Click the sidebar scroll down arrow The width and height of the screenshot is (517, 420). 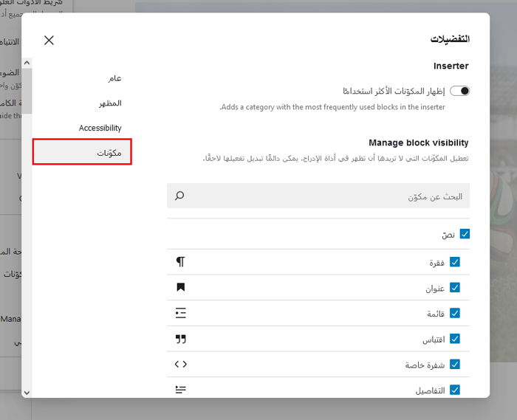tap(27, 393)
